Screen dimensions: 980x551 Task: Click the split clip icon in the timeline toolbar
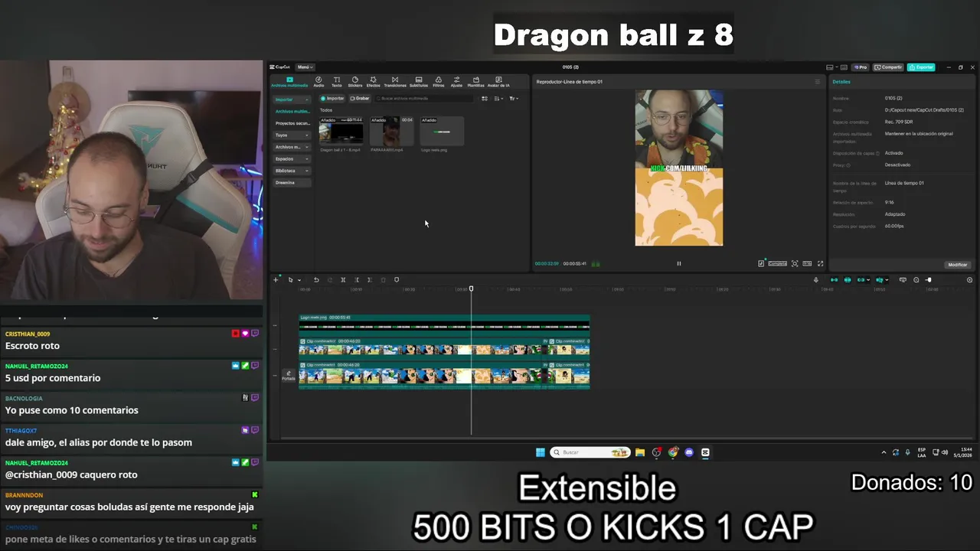[343, 280]
